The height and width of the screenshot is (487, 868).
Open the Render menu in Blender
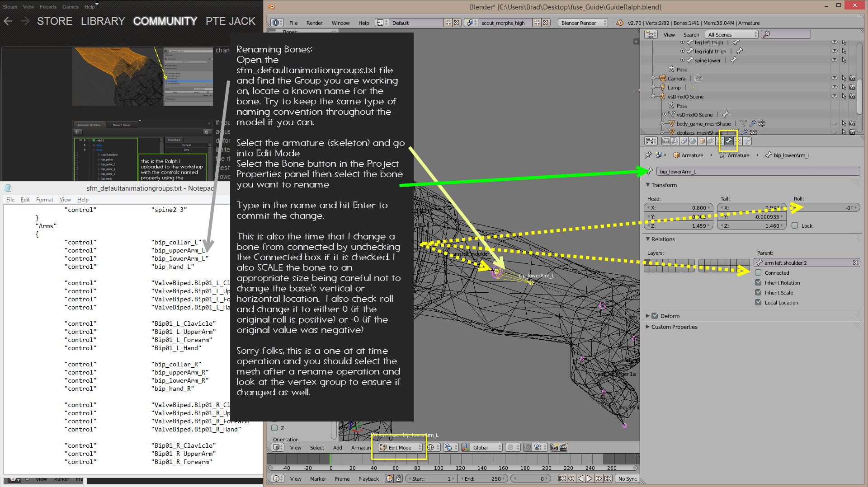tap(314, 23)
